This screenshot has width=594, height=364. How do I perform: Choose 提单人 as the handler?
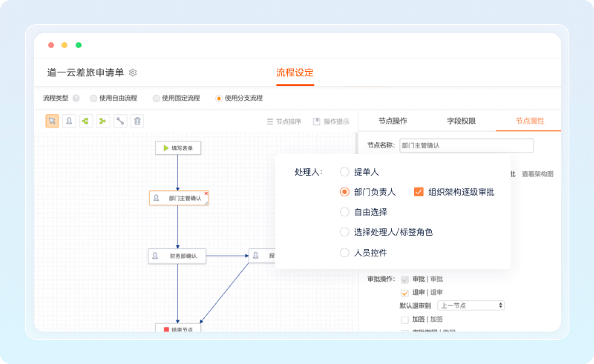[x=345, y=172]
